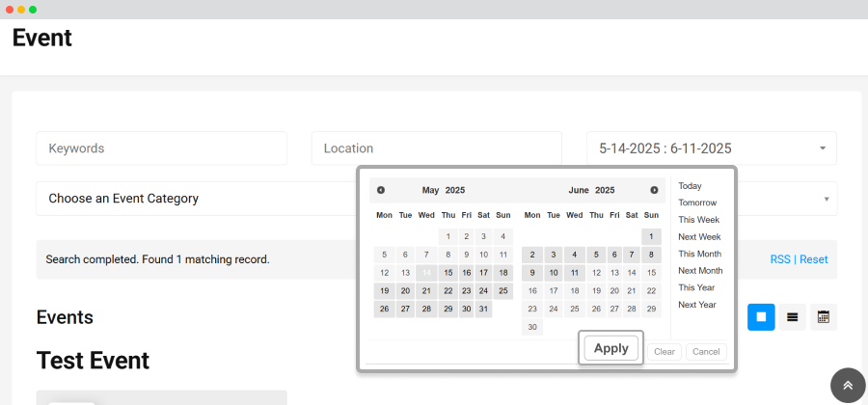Select Next Year preset range

[697, 305]
